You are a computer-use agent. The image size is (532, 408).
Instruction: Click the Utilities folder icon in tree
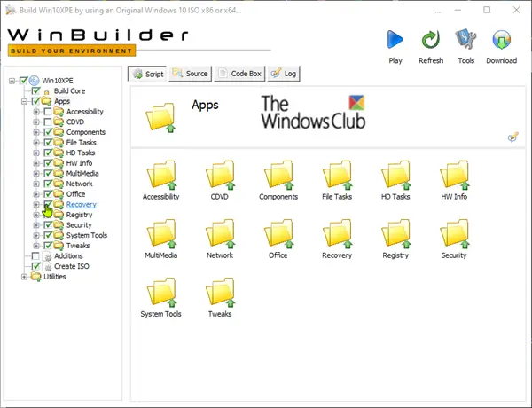point(35,277)
